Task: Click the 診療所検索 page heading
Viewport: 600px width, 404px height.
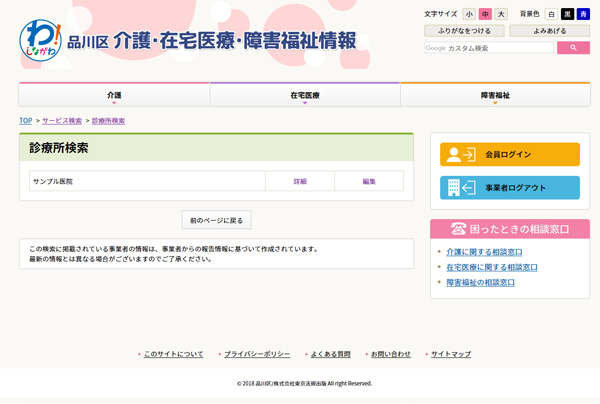Action: click(59, 148)
